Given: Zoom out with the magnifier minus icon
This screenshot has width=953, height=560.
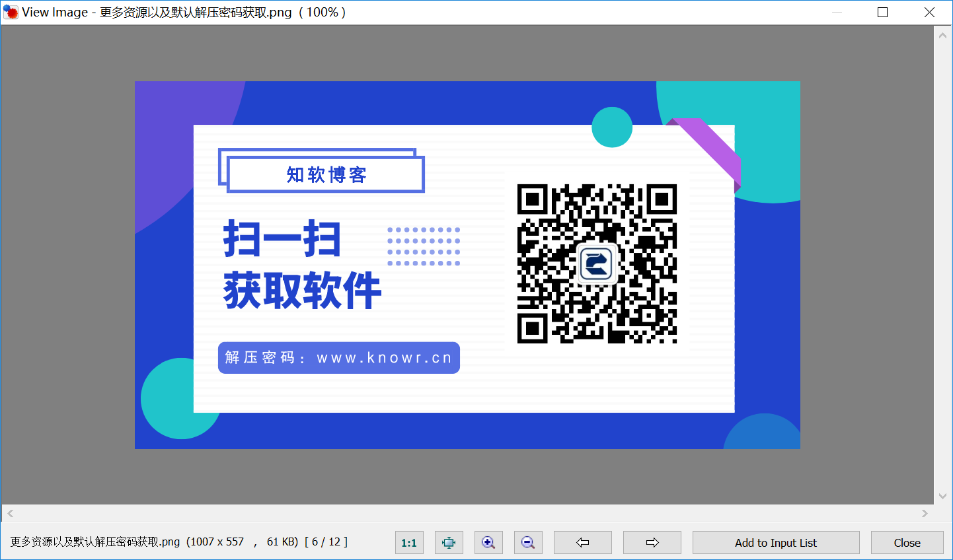Looking at the screenshot, I should (x=528, y=542).
